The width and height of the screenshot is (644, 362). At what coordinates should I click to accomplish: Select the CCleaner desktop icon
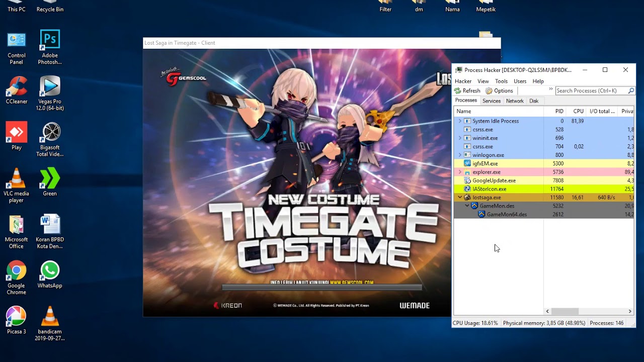(16, 90)
